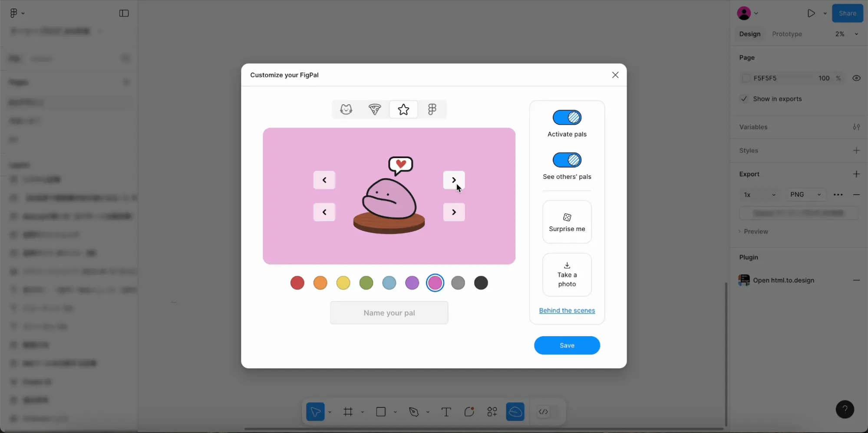Open export more options ellipsis
The image size is (868, 433).
(x=838, y=195)
